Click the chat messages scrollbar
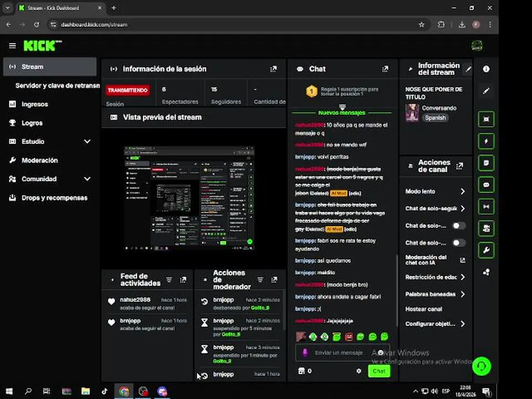 tap(396, 290)
